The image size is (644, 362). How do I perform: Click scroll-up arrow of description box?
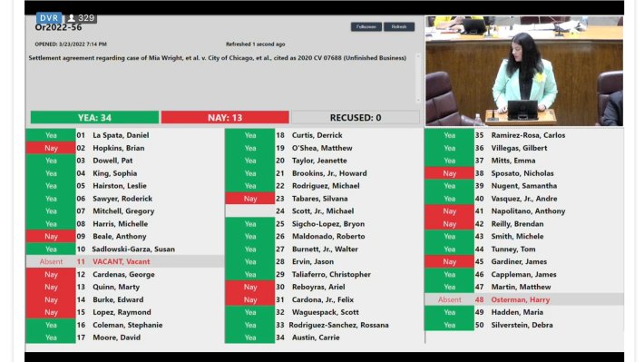tap(418, 56)
